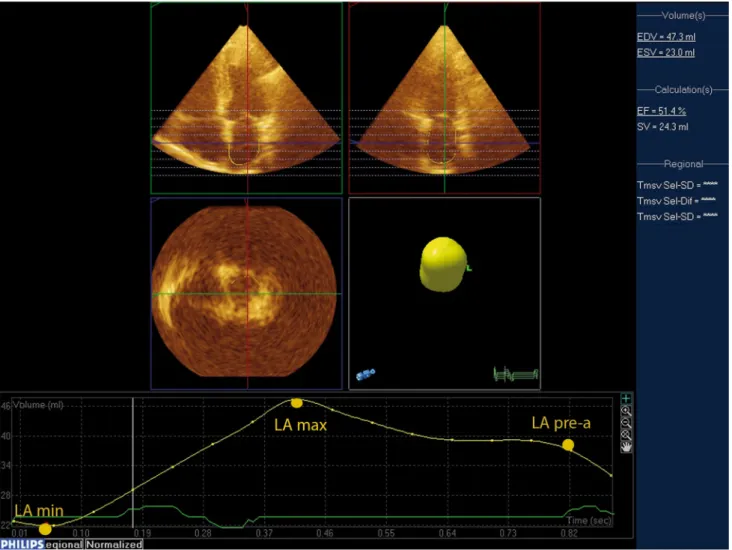Click the Volume (ml) axis label
Screen dimensions: 732x550
coord(38,405)
